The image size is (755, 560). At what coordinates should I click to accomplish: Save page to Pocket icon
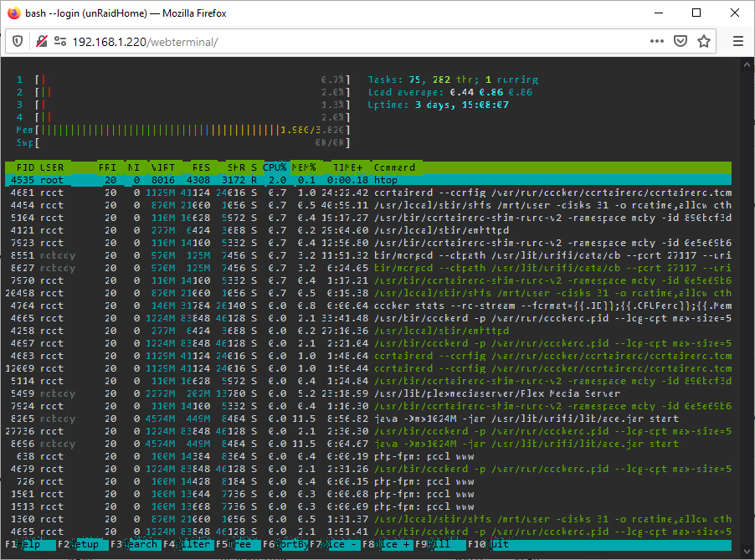pos(680,41)
